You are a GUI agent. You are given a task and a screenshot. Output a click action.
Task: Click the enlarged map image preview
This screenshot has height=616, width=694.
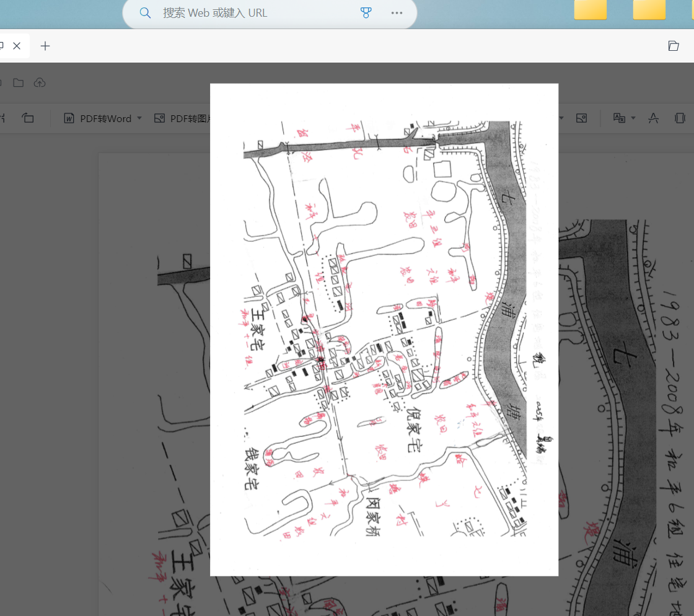[384, 328]
